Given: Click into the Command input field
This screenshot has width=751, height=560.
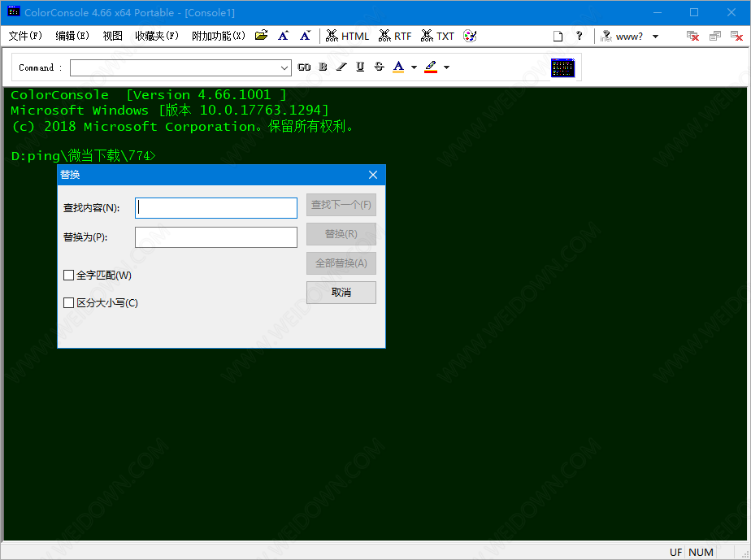Looking at the screenshot, I should coord(175,68).
